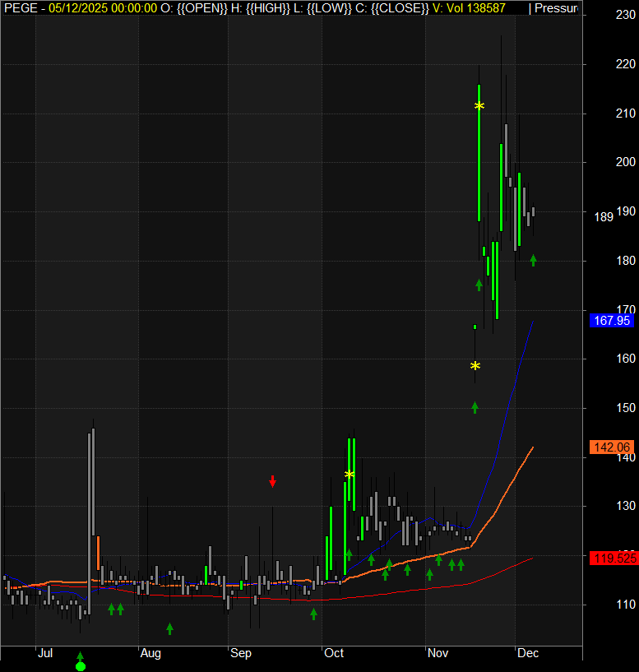Click the green up arrow near 150 in November

[x=475, y=408]
